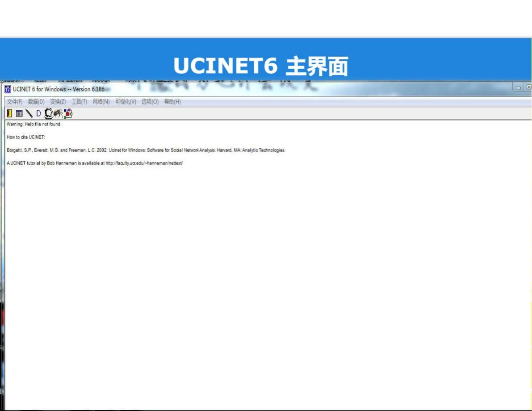Open the Display dataset 'D' icon

38,112
